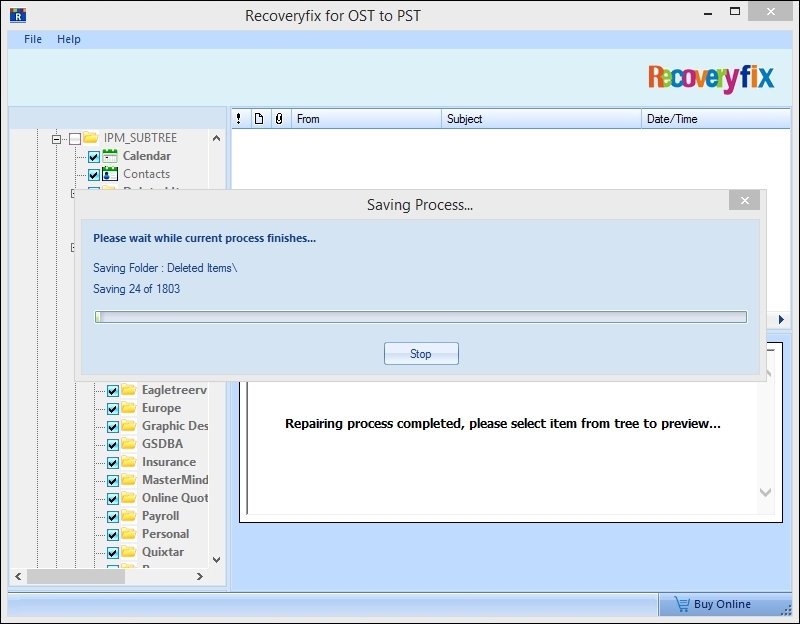Screen dimensions: 800x624
Task: Click the Quixtar folder icon
Action: pos(129,552)
